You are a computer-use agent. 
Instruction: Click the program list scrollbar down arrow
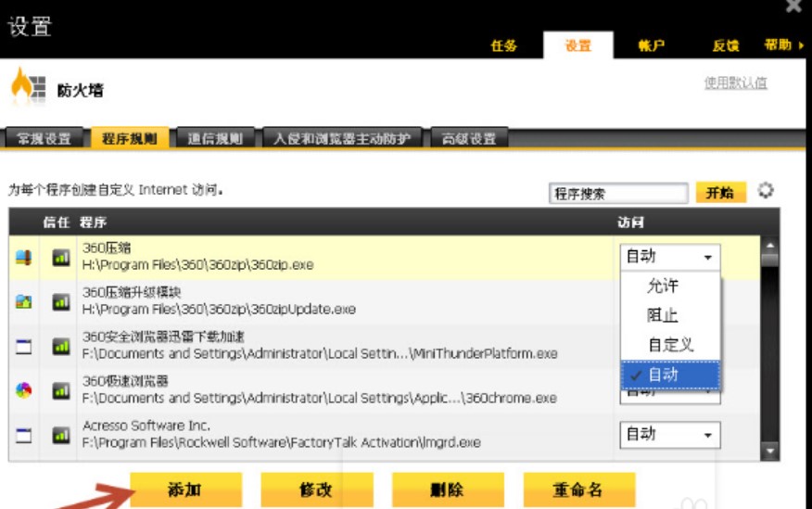coord(770,452)
